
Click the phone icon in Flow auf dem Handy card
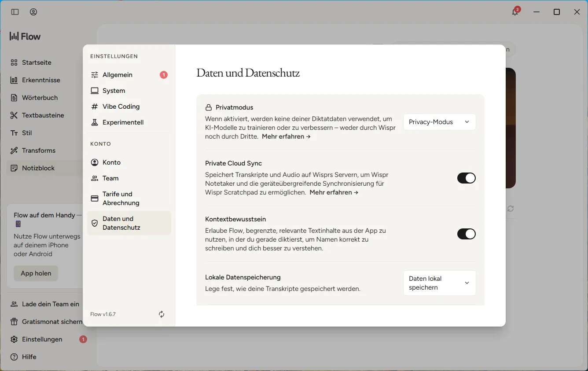click(18, 224)
